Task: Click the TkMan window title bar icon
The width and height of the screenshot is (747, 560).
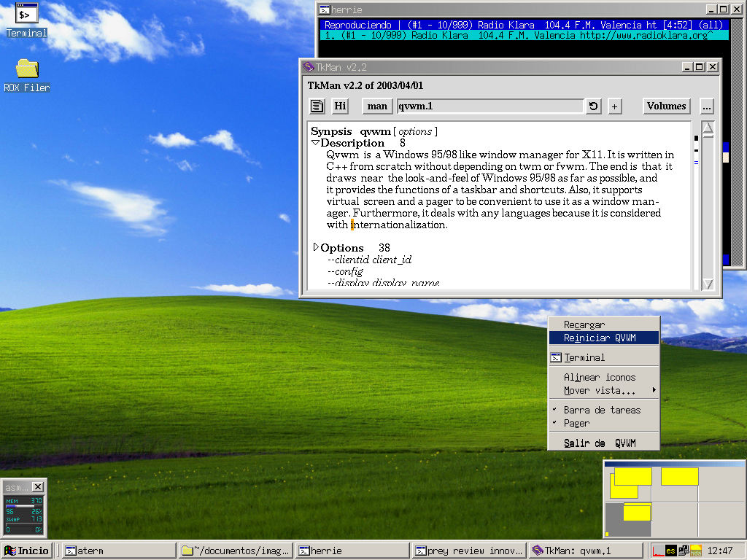Action: (x=309, y=67)
